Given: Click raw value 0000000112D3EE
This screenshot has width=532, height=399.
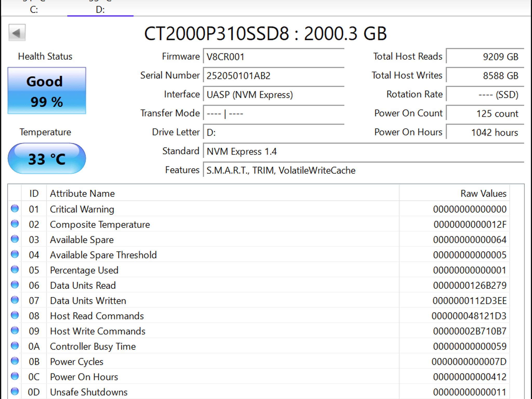Looking at the screenshot, I should tap(470, 301).
